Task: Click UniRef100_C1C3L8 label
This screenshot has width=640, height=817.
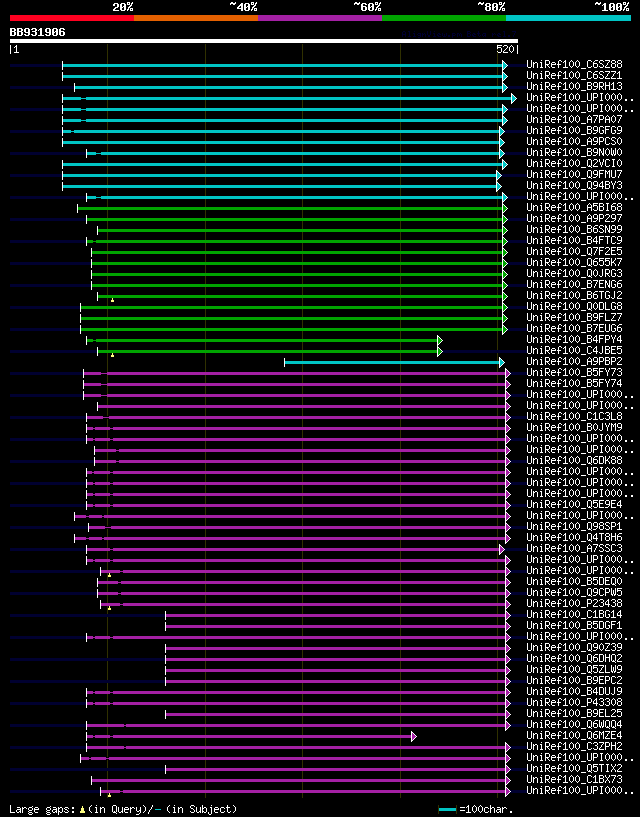Action: (574, 416)
